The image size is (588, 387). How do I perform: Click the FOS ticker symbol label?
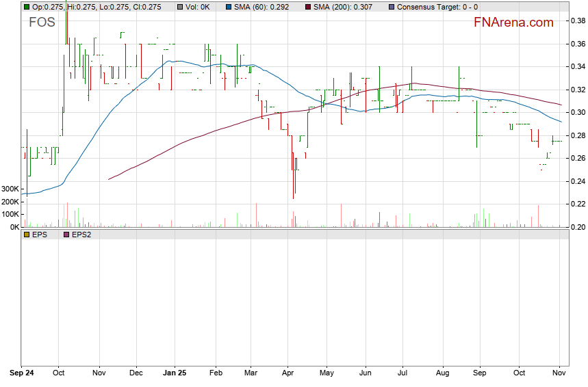coord(42,22)
